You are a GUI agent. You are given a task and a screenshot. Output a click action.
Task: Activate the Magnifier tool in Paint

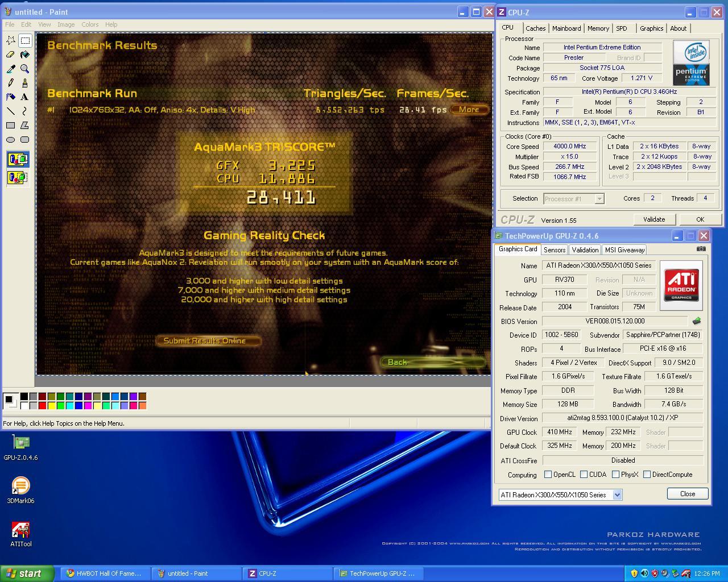click(x=25, y=69)
